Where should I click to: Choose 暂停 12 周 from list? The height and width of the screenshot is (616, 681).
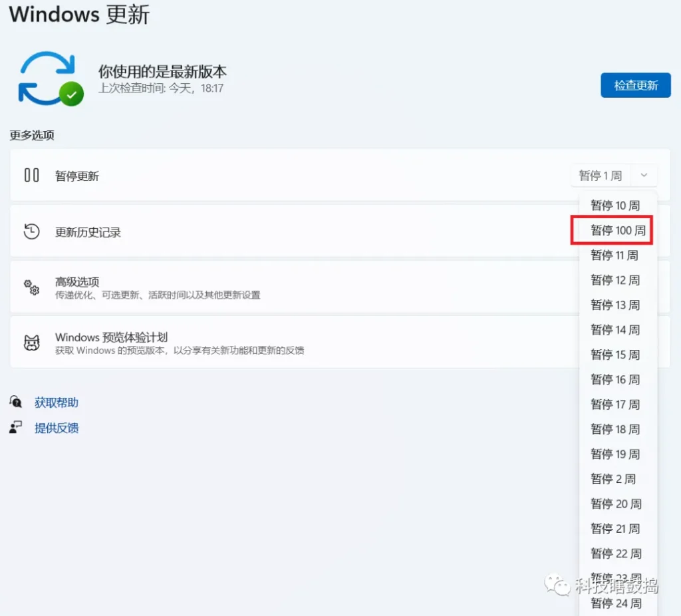615,280
